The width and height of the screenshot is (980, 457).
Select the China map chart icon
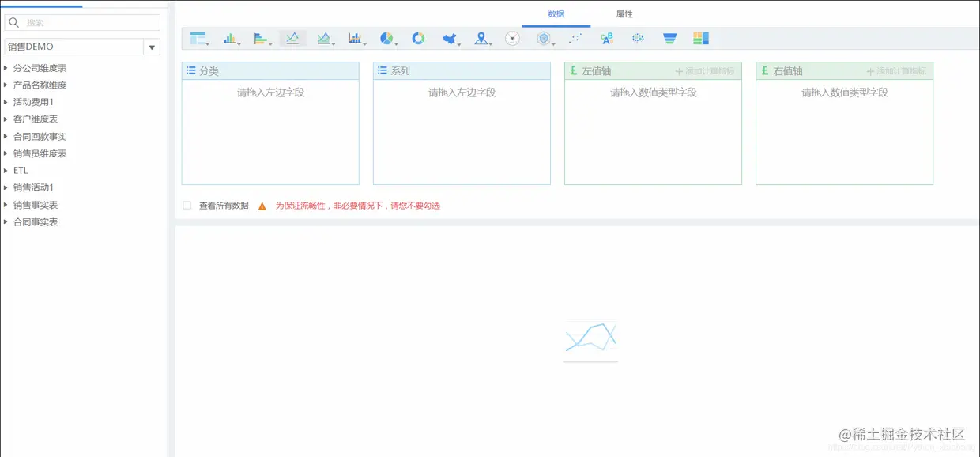point(449,39)
